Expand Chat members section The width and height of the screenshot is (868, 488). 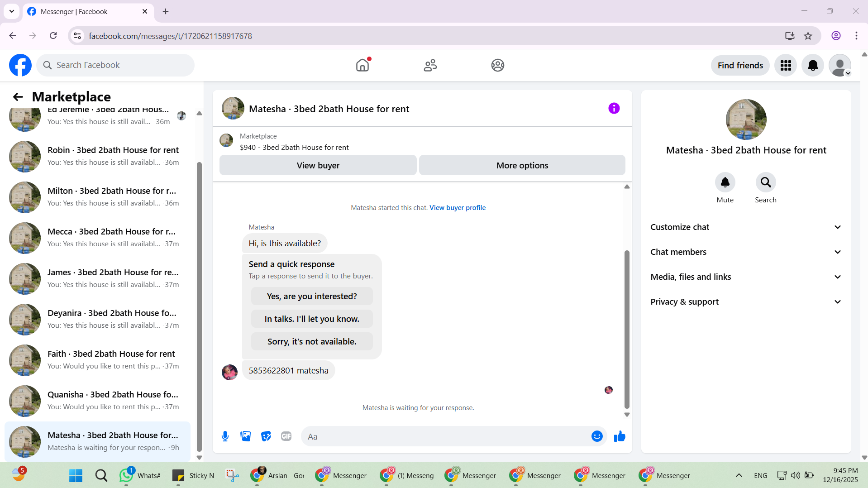coord(746,252)
